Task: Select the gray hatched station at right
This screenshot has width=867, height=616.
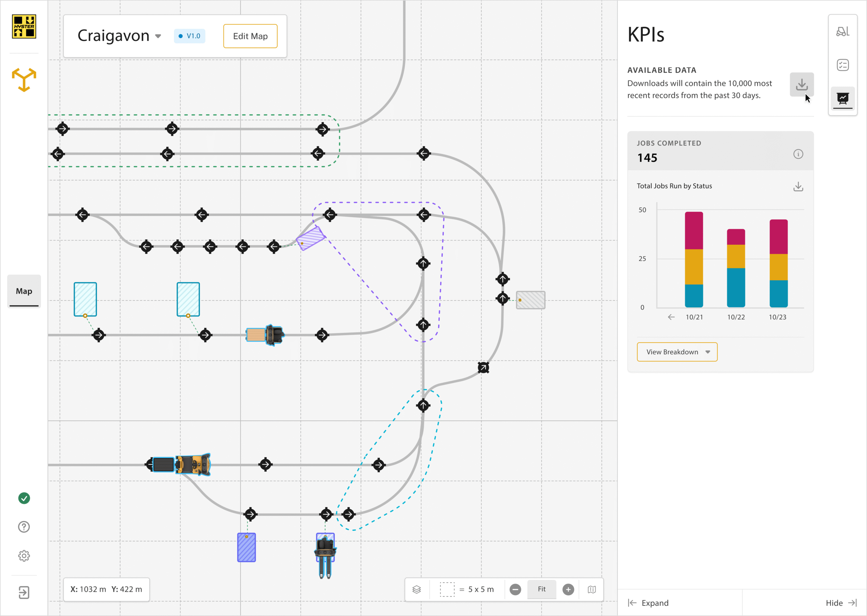Action: click(530, 300)
